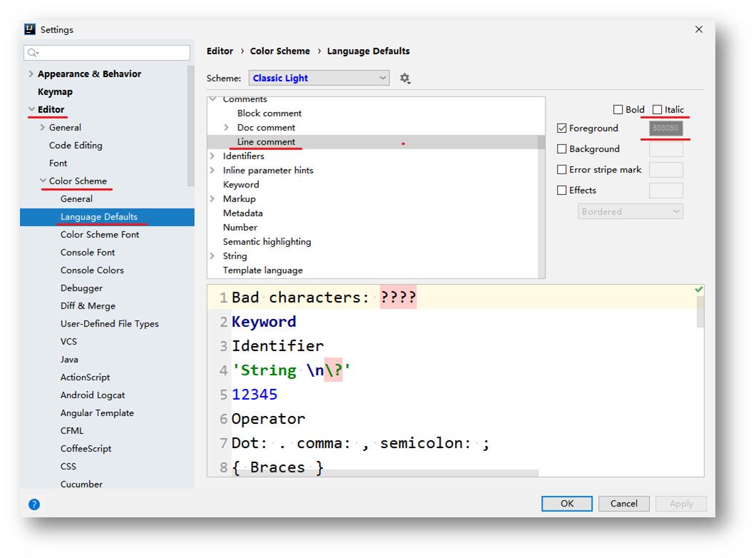Collapse the Comments node
The height and width of the screenshot is (558, 756).
(213, 99)
